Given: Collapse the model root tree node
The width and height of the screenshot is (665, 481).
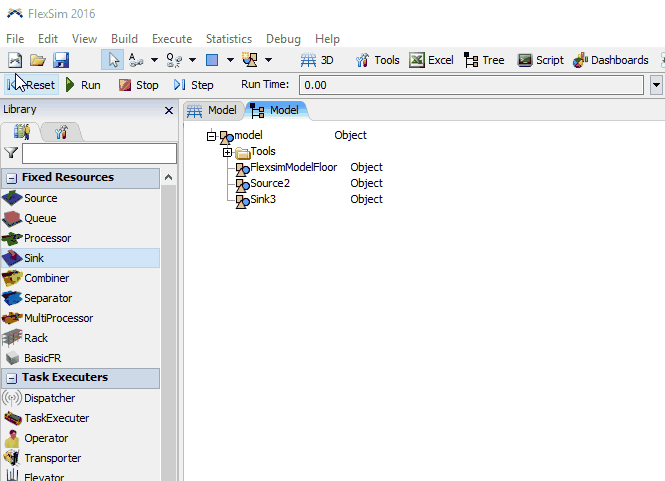Looking at the screenshot, I should (211, 136).
